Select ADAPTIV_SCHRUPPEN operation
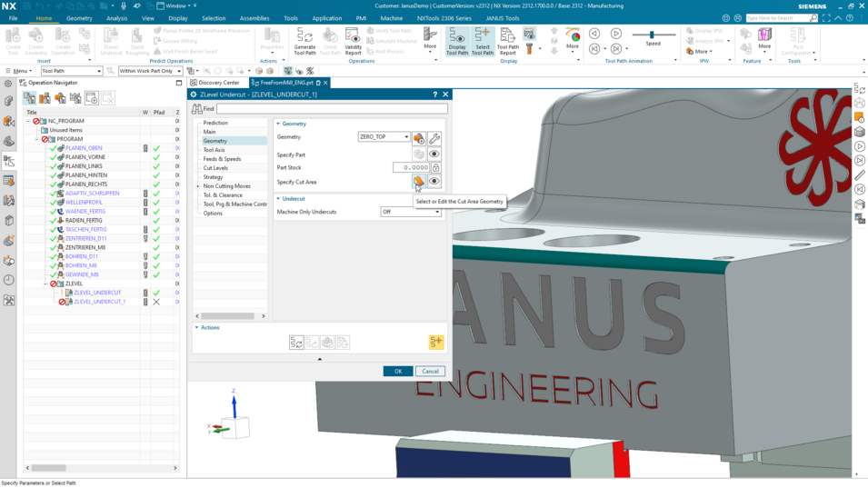 point(92,193)
